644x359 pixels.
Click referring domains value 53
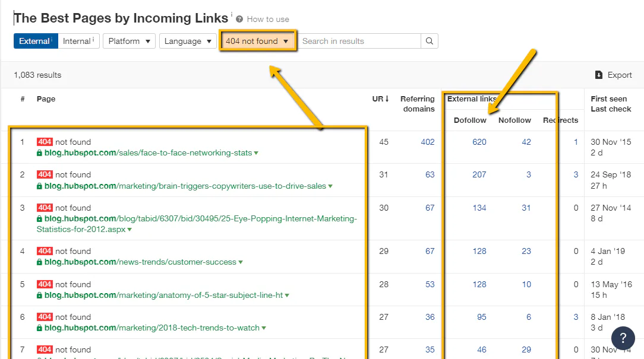pyautogui.click(x=430, y=284)
